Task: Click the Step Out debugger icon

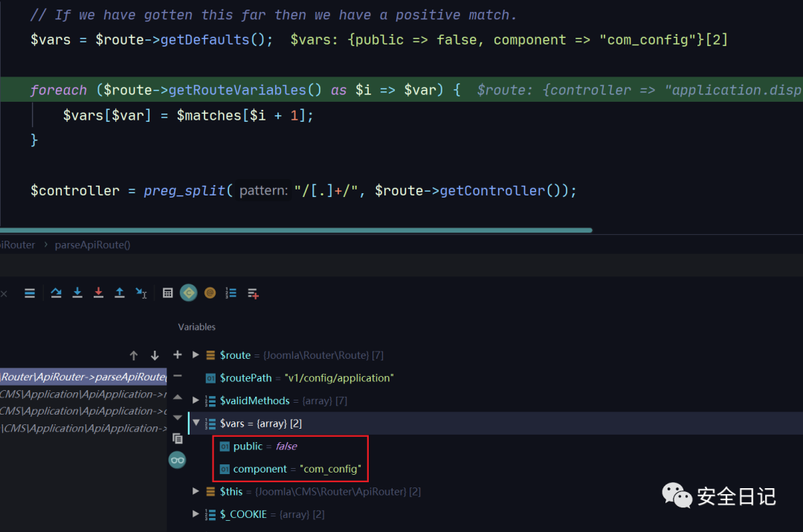Action: click(119, 293)
